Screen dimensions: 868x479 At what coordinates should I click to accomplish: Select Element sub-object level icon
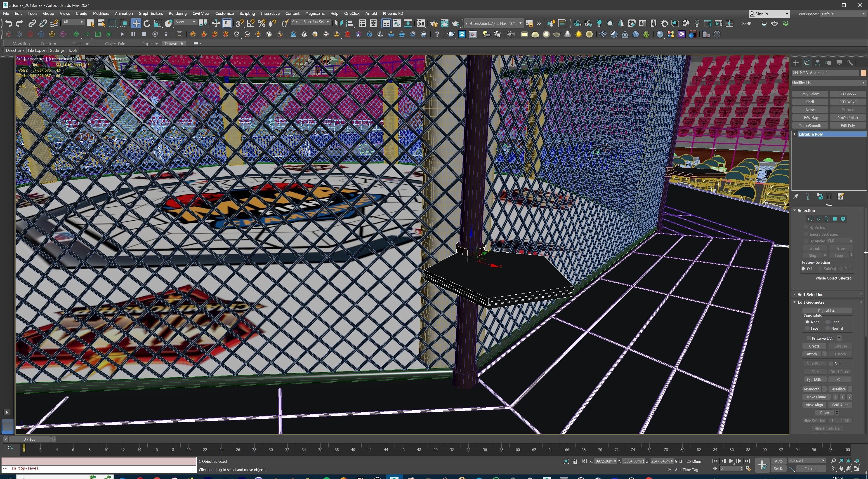843,219
